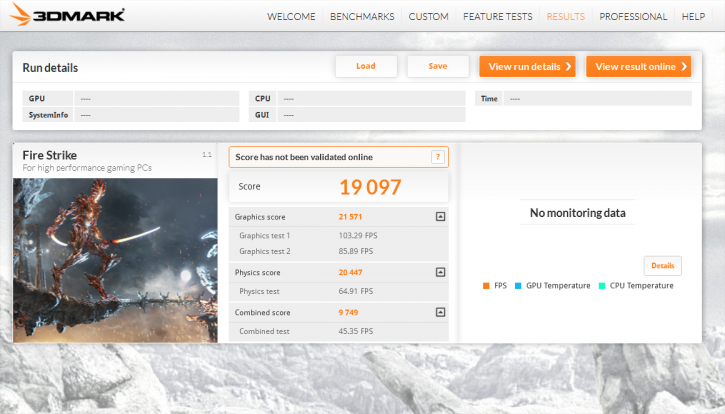Click Physics test value 64.91 FPS
This screenshot has width=725, height=414.
pyautogui.click(x=356, y=291)
